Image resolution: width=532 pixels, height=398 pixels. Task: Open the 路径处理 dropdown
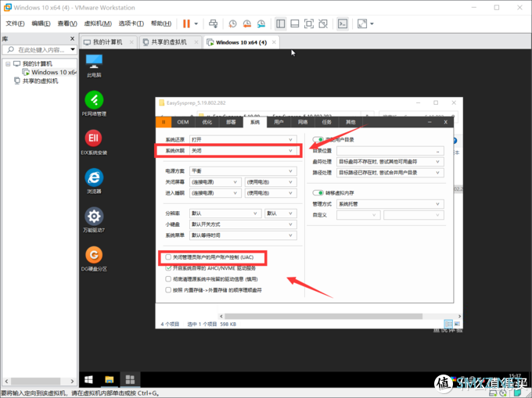click(x=390, y=173)
